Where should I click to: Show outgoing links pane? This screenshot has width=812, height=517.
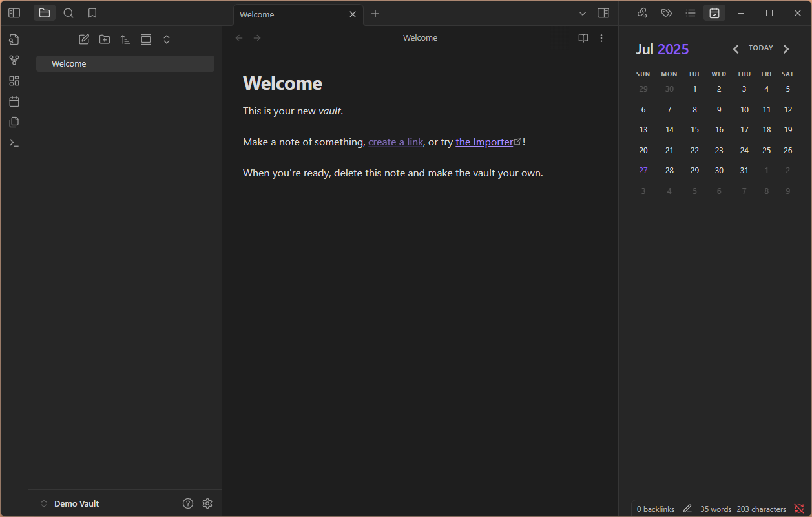coord(642,13)
